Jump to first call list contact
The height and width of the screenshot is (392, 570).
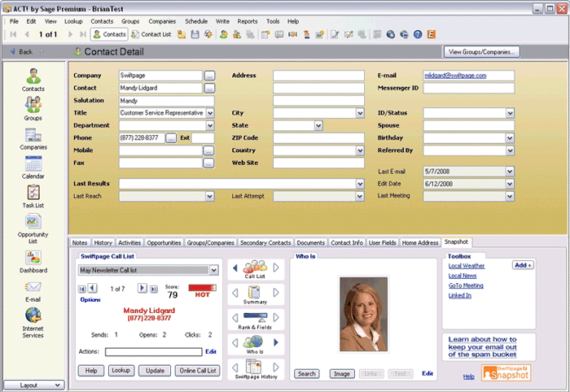click(82, 289)
